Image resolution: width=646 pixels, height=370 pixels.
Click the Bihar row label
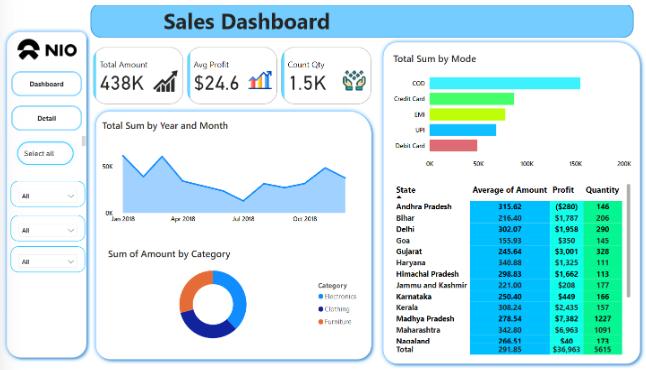tap(405, 218)
